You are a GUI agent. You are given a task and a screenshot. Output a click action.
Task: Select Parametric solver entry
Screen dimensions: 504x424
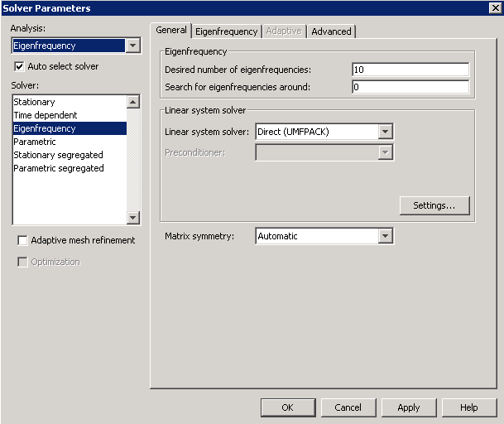coord(70,142)
